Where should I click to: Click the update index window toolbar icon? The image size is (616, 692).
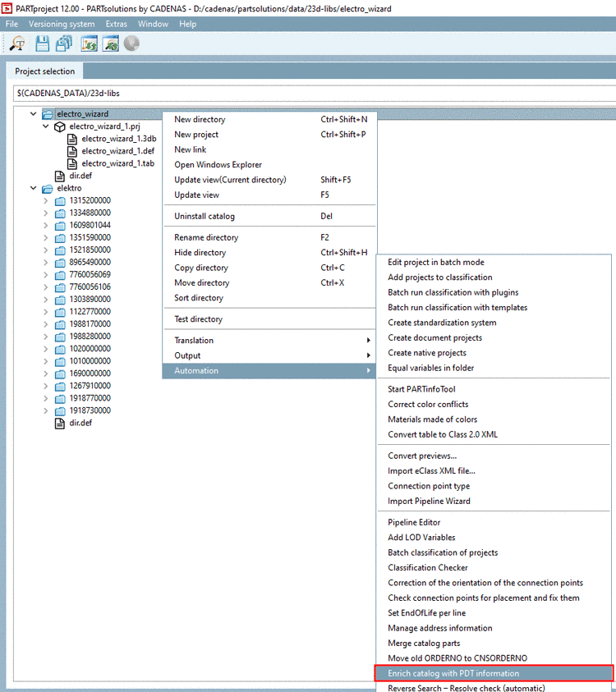(90, 44)
